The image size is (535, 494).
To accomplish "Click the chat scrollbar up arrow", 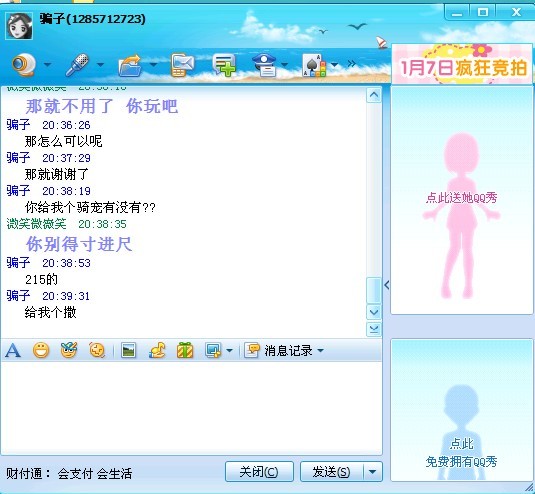I will click(374, 95).
